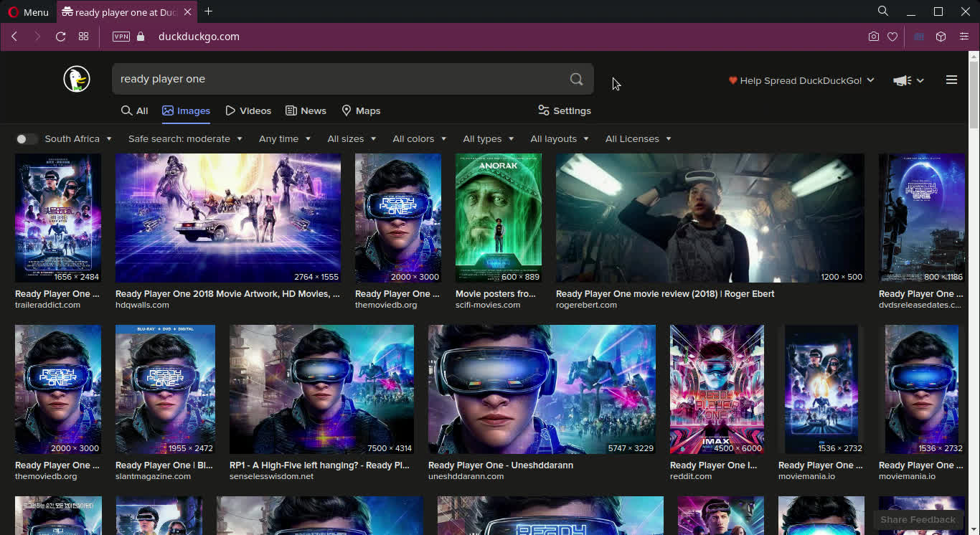The image size is (980, 535).
Task: Open the 4500 × 6000 IMAX reddit poster
Action: [717, 389]
